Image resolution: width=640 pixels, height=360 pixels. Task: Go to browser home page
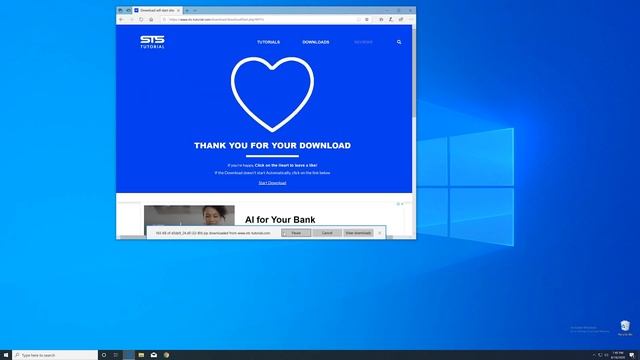[x=151, y=19]
